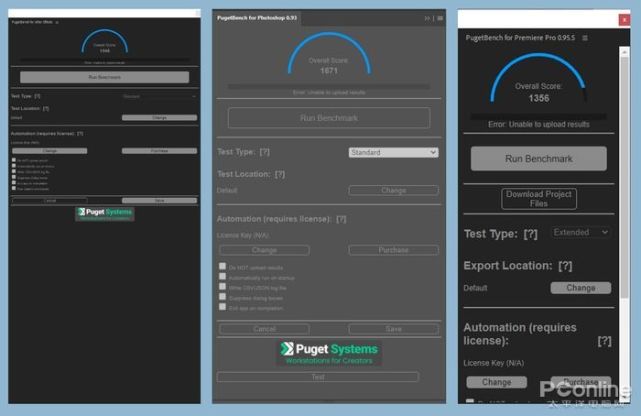Open Premiere Pro PugetBench panel menu icon
This screenshot has height=416, width=641.
585,38
